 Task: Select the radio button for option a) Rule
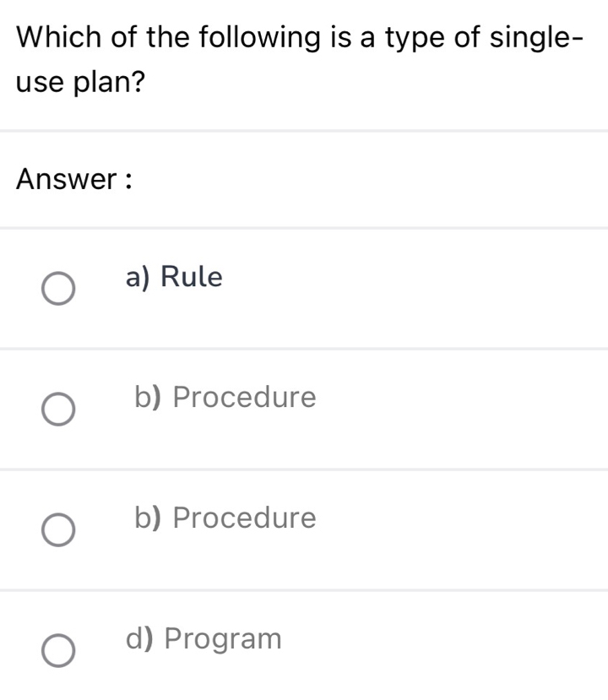tap(57, 290)
